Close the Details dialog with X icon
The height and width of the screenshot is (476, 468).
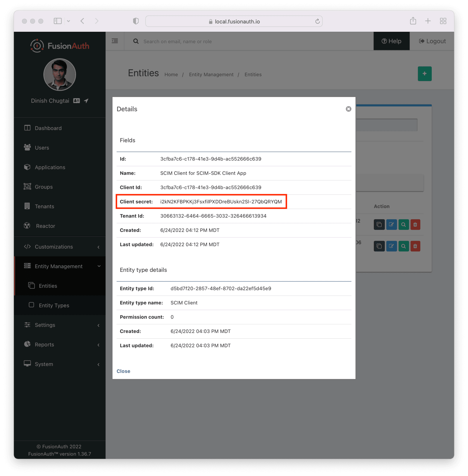click(x=348, y=109)
